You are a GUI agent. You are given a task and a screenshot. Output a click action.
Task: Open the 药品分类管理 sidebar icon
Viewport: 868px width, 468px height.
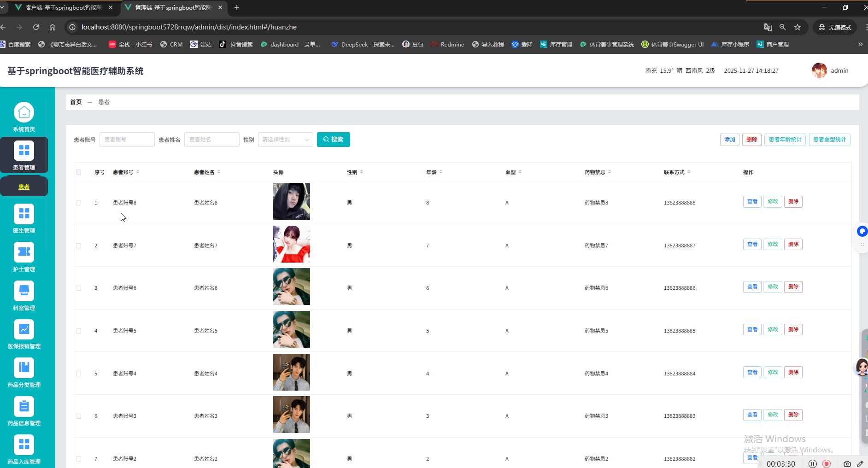click(x=24, y=368)
